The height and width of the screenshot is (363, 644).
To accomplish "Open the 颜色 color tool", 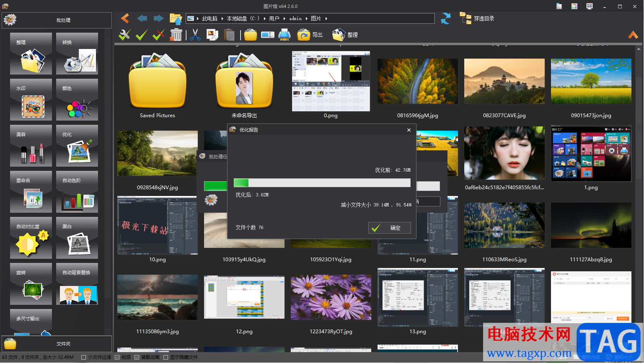I will pos(77,100).
